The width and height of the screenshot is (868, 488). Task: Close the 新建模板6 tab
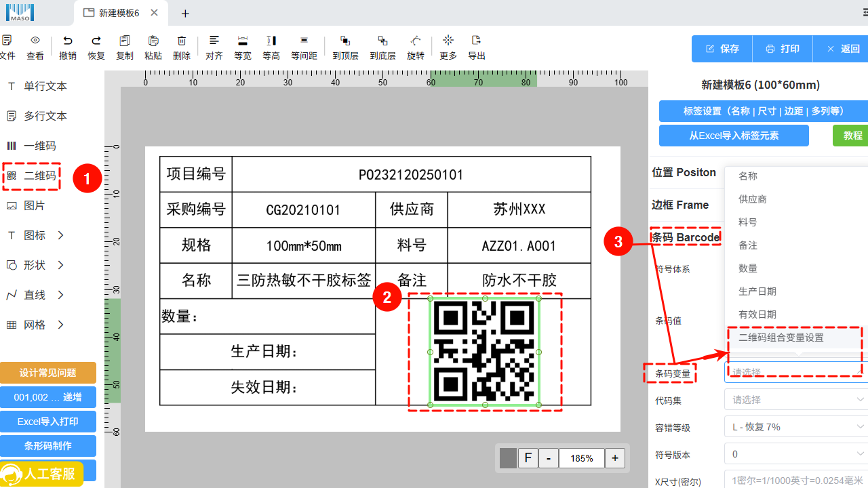(155, 13)
